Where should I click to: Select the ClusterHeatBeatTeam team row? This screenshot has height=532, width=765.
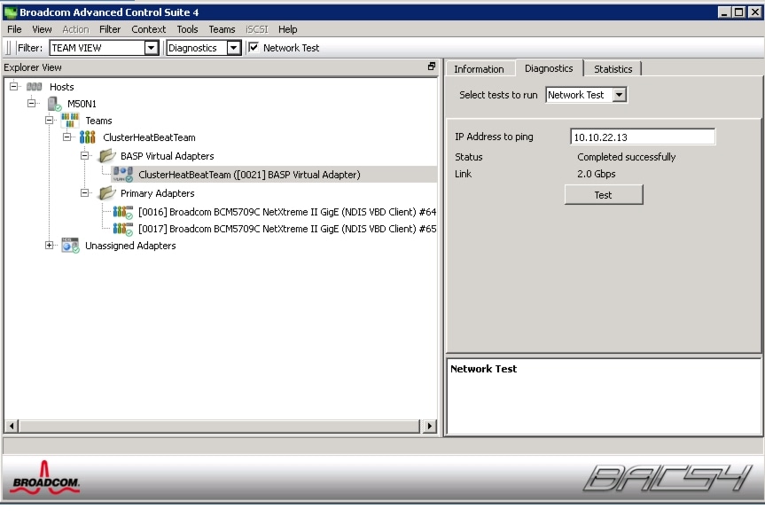tap(149, 137)
